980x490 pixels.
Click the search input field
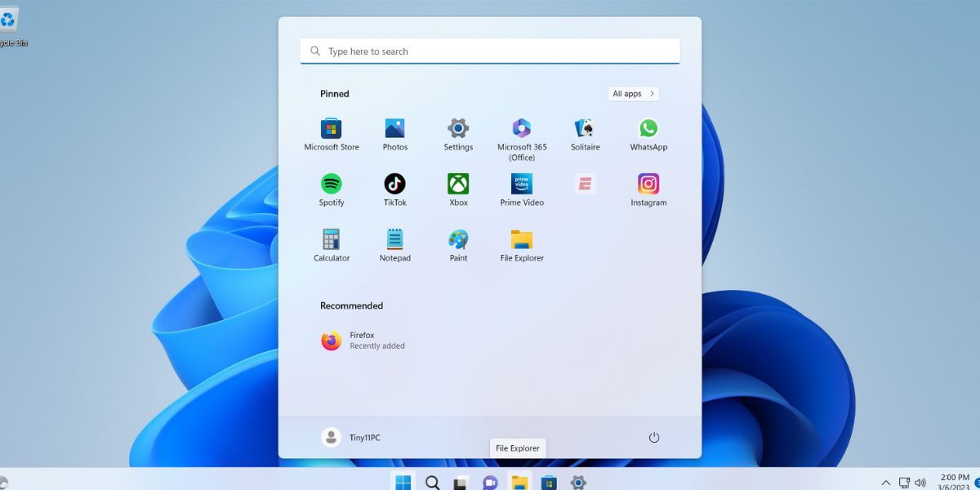click(490, 51)
